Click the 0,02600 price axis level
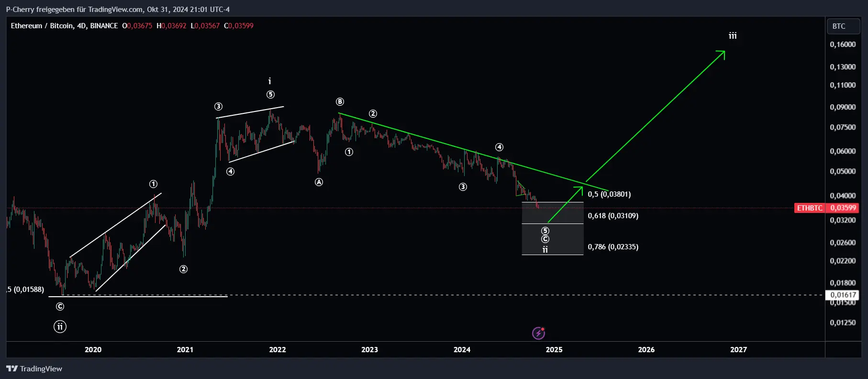This screenshot has height=379, width=868. tap(843, 243)
